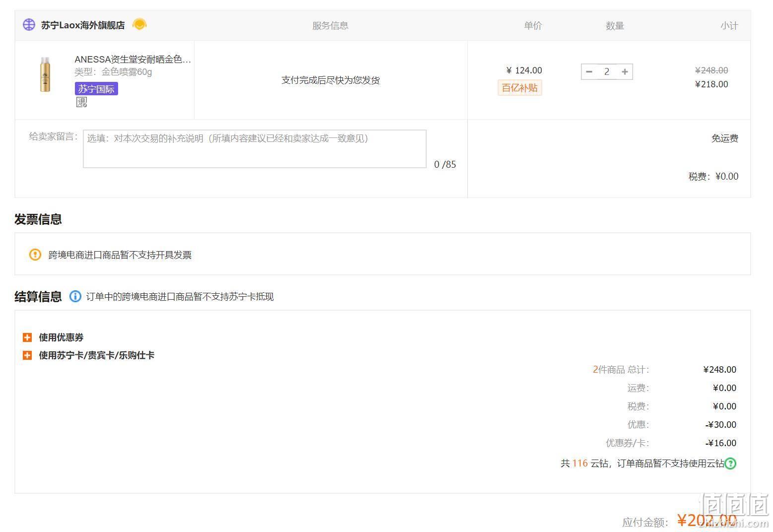Image resolution: width=773 pixels, height=532 pixels.
Task: Open the 苏宁Laox海外旗舰店 store link
Action: [82, 25]
